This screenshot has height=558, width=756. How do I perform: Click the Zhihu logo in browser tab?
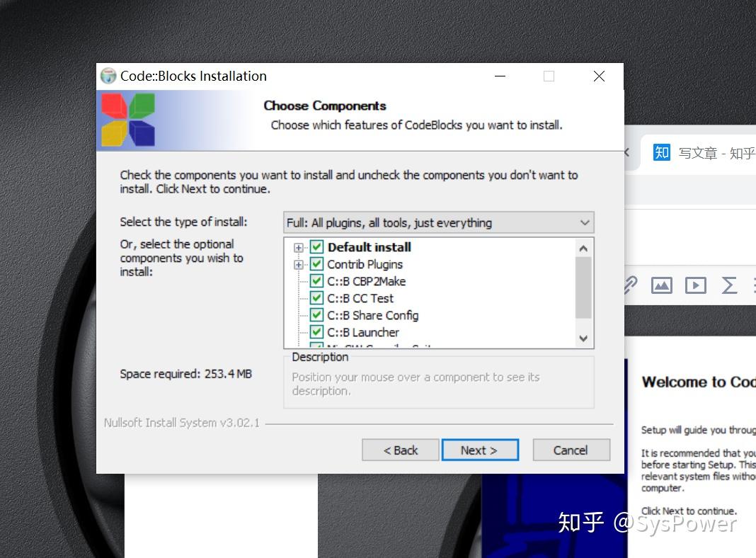pos(661,152)
